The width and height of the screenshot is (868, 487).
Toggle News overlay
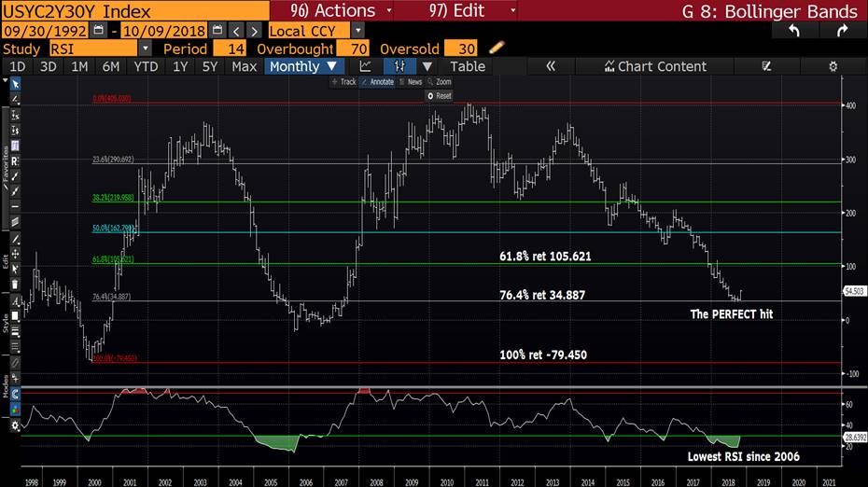tap(411, 82)
